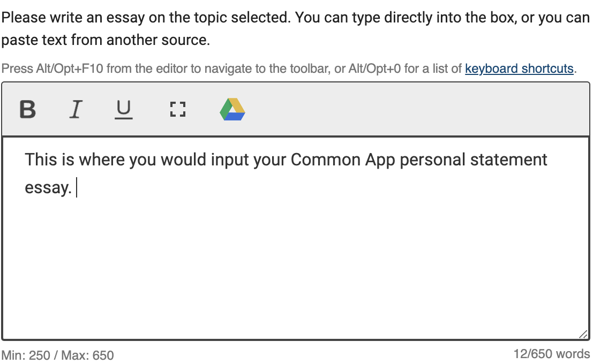593x364 pixels.
Task: Click inside the essay text box
Action: point(295,241)
